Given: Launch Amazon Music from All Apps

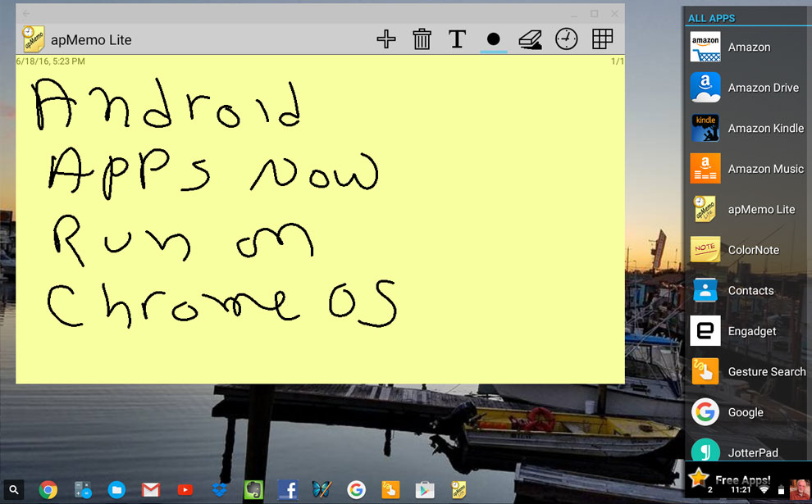Looking at the screenshot, I should [x=748, y=169].
